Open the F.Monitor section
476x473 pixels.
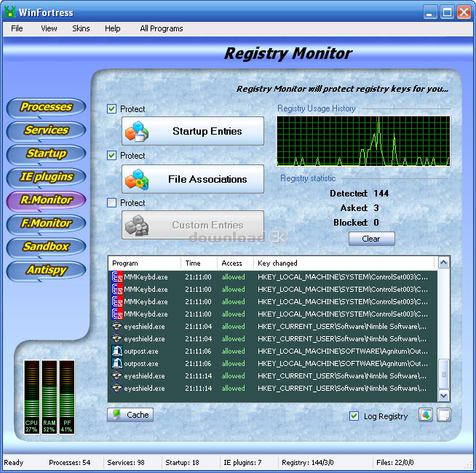coord(46,223)
